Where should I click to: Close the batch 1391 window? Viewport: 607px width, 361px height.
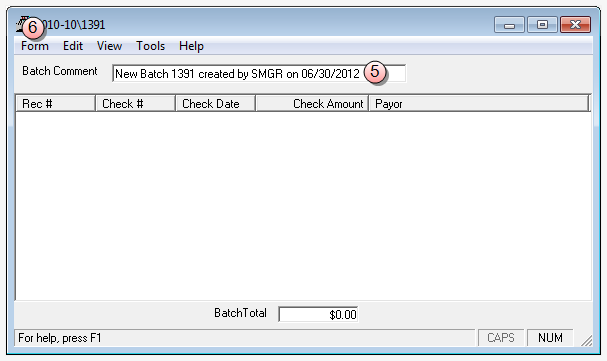575,25
